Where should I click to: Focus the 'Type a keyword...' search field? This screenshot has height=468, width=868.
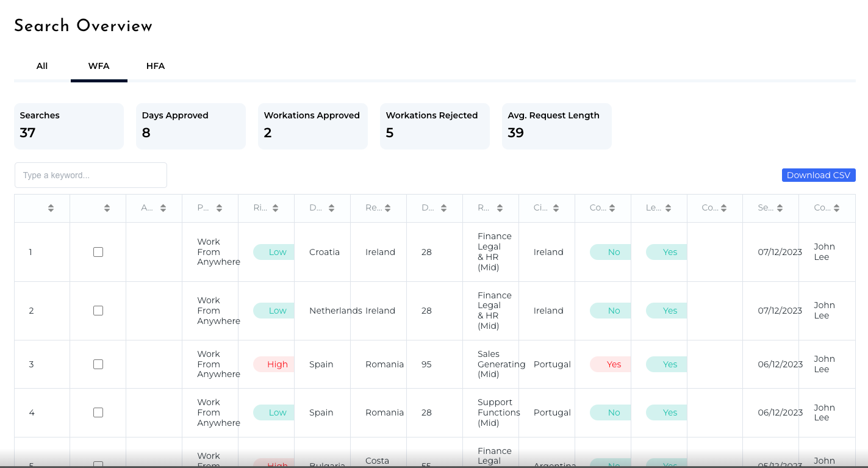91,175
